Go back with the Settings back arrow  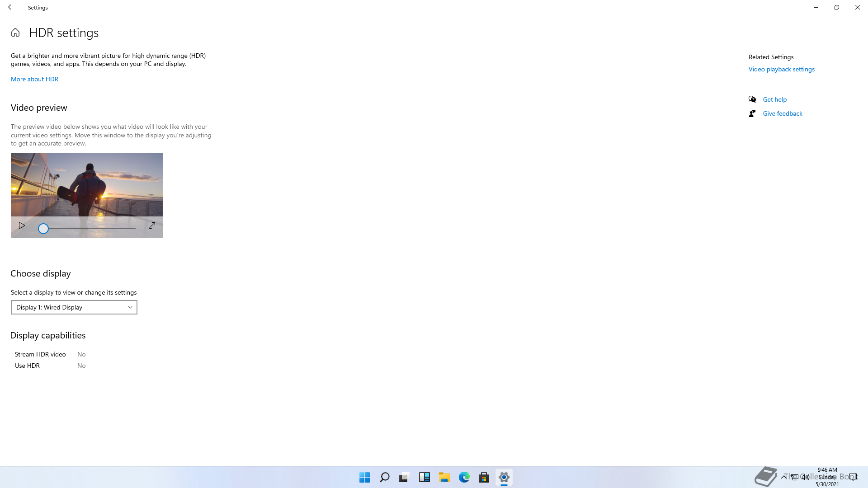(x=11, y=7)
